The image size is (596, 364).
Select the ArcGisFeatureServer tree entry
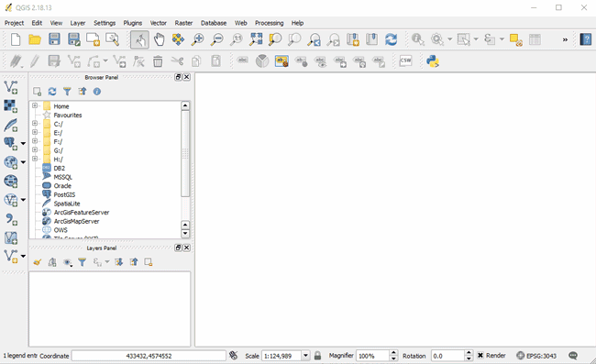[82, 213]
